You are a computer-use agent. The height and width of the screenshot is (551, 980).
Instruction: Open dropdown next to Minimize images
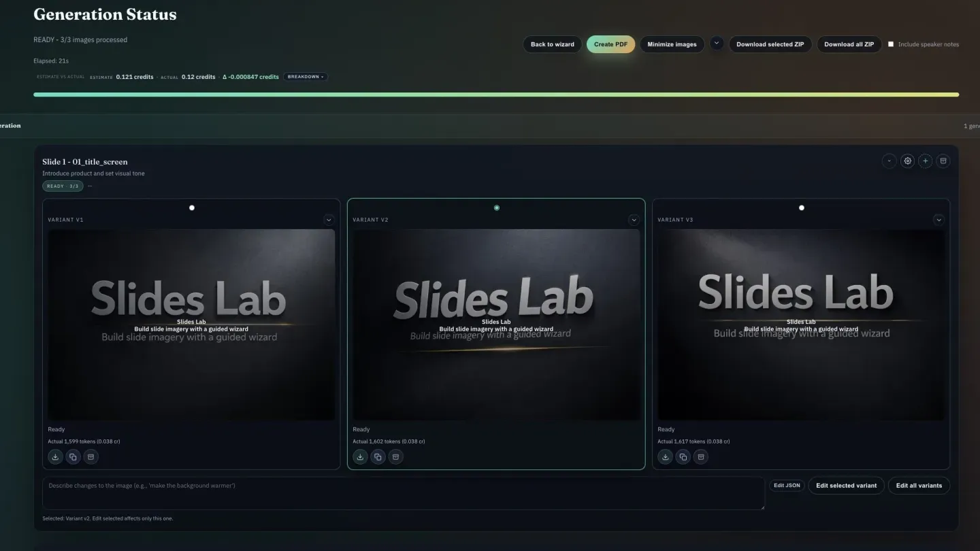pyautogui.click(x=716, y=44)
